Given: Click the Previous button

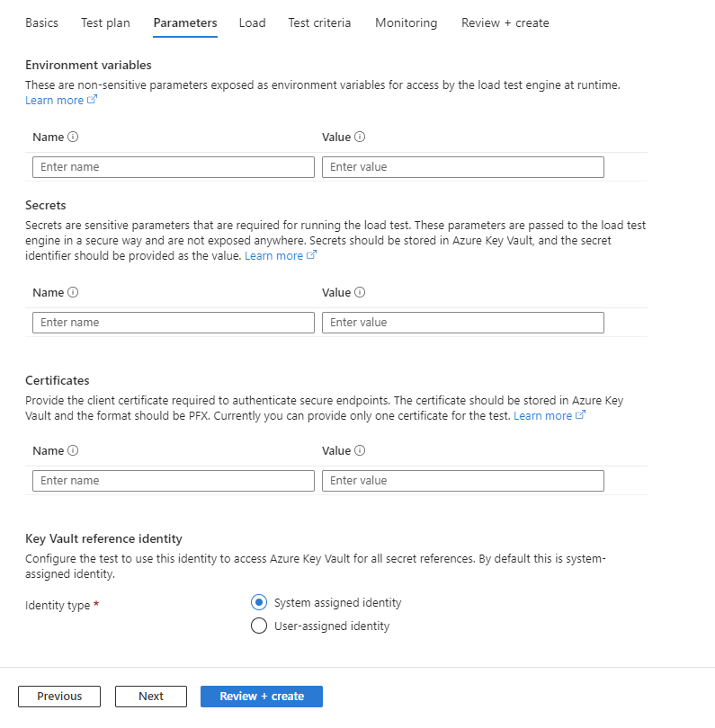Looking at the screenshot, I should coord(58,696).
